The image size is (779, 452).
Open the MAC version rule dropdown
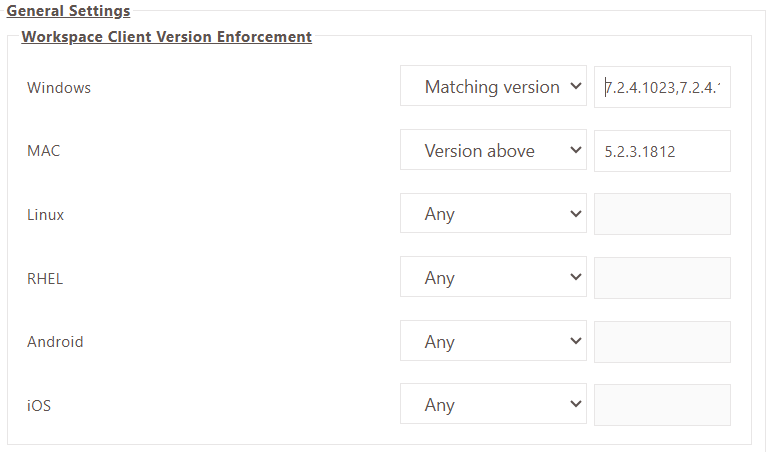tap(493, 150)
